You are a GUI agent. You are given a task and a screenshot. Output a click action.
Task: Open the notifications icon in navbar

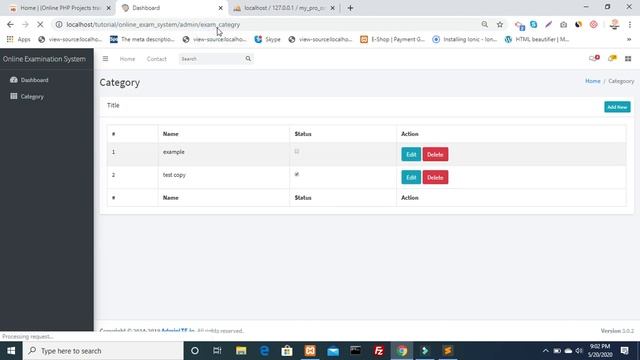click(x=612, y=58)
